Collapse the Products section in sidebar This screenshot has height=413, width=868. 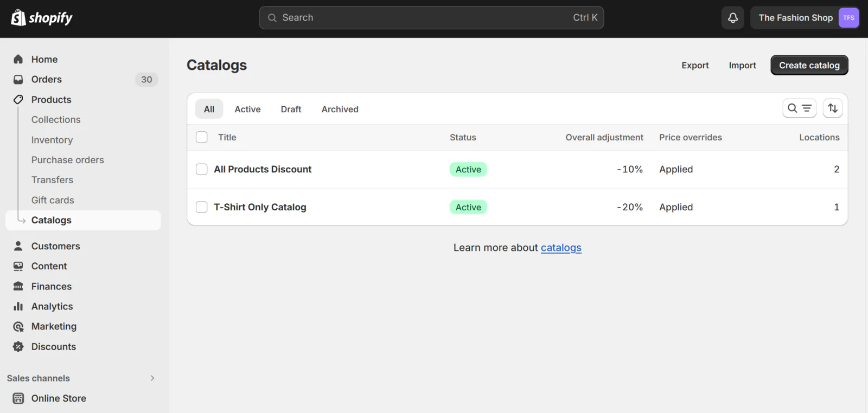[x=51, y=100]
